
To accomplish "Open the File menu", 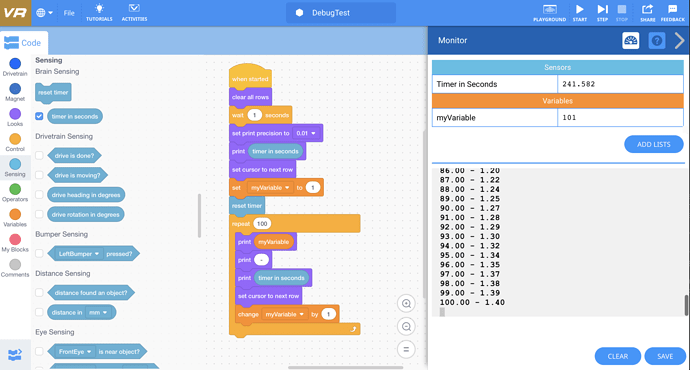I will (69, 13).
